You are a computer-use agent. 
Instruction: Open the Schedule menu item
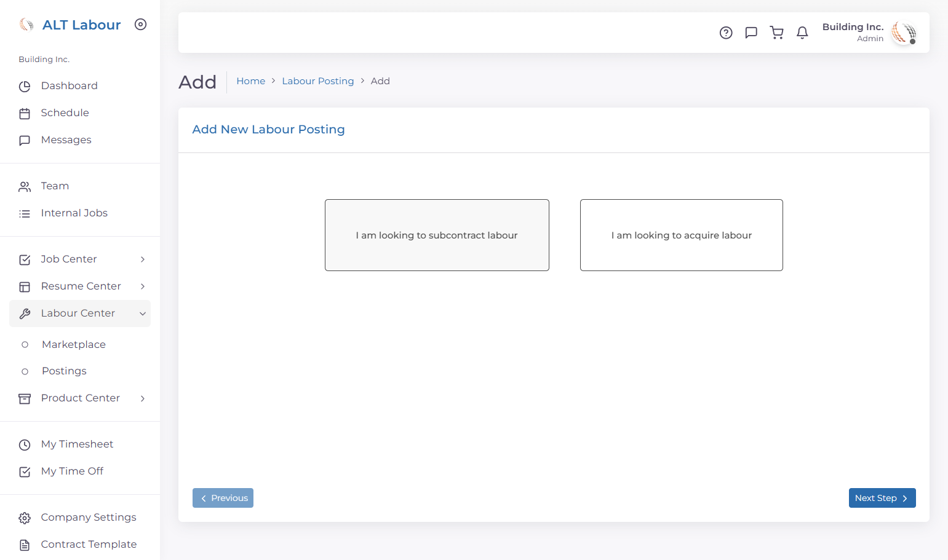[65, 112]
